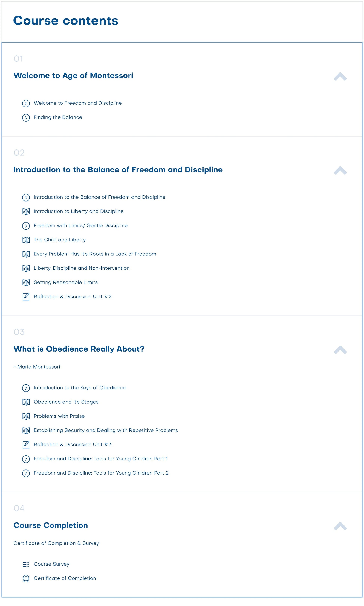Open Every Problem Has It's Roots lesson
The width and height of the screenshot is (364, 606).
pos(95,254)
